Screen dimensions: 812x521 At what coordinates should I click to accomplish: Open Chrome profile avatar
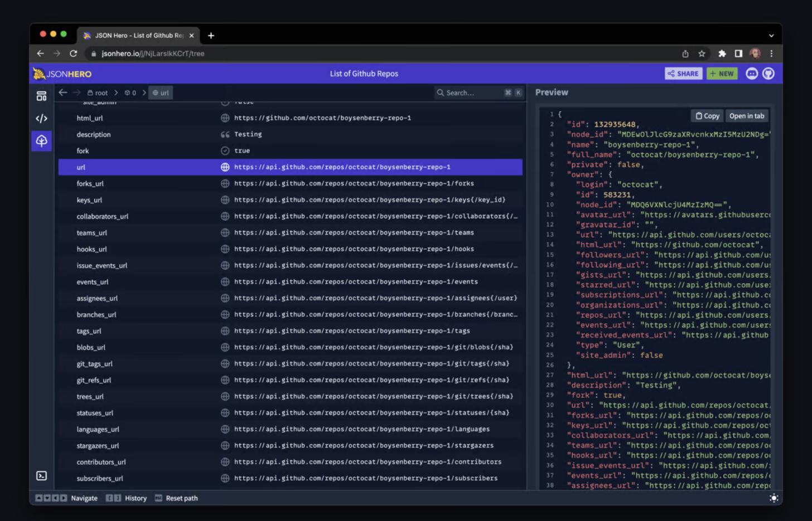point(755,53)
